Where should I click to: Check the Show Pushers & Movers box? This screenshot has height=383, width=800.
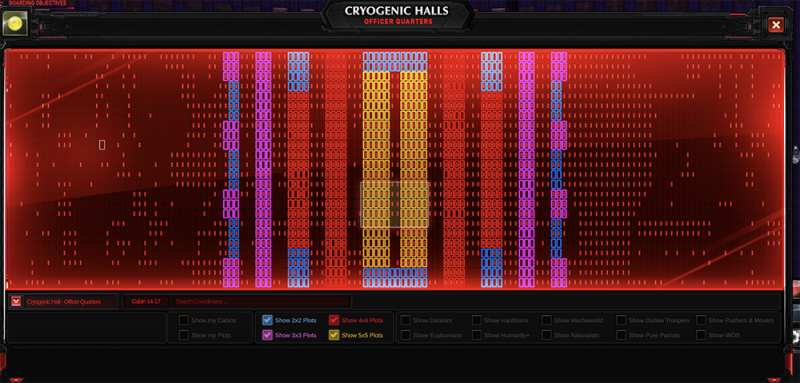click(701, 320)
